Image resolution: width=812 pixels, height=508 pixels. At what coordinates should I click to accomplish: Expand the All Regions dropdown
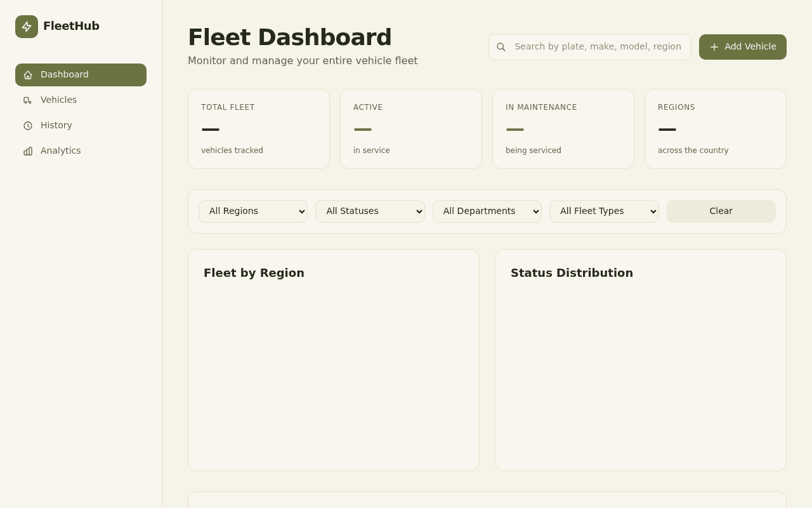[x=253, y=211]
